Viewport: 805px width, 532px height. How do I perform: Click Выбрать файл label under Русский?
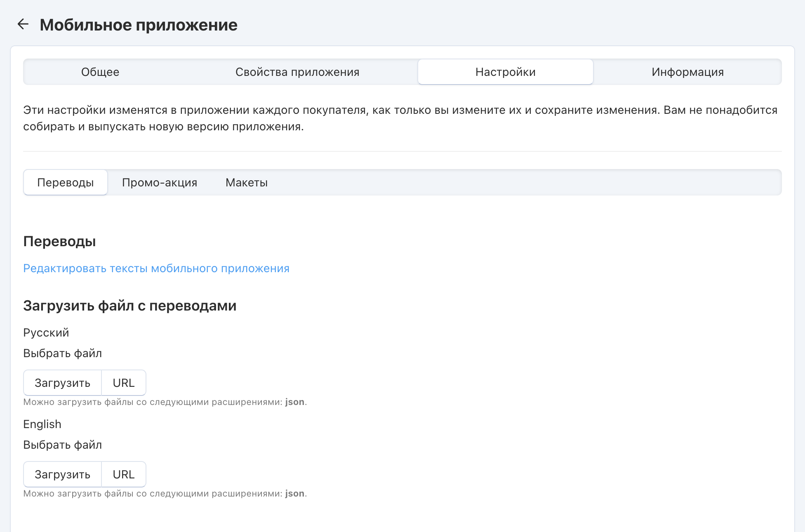click(x=63, y=353)
